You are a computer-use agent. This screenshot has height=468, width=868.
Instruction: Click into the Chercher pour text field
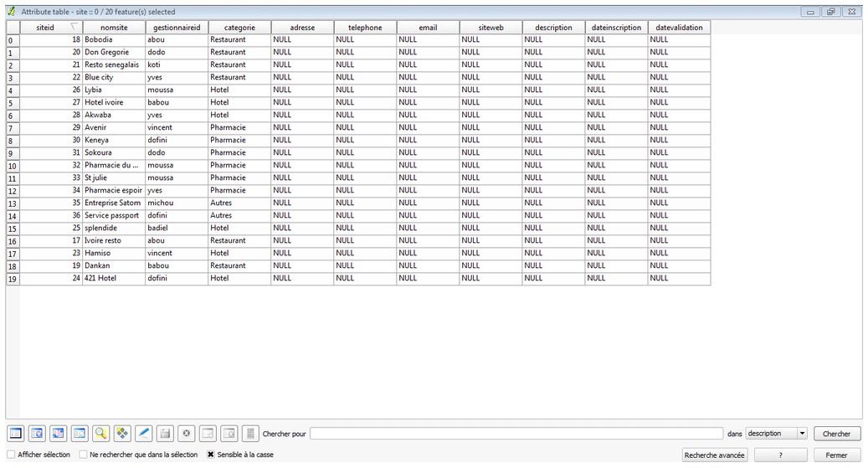pyautogui.click(x=516, y=434)
